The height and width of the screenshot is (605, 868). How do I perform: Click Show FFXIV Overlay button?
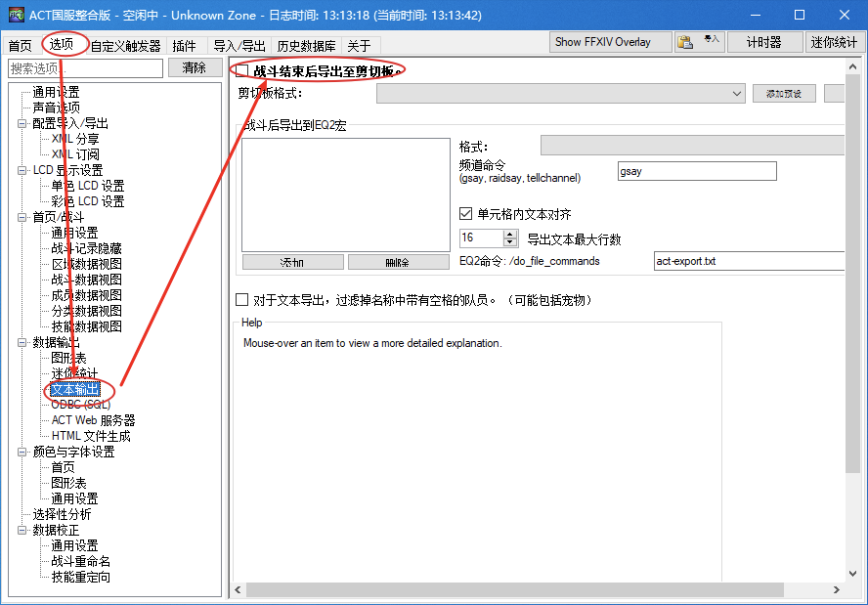point(610,42)
